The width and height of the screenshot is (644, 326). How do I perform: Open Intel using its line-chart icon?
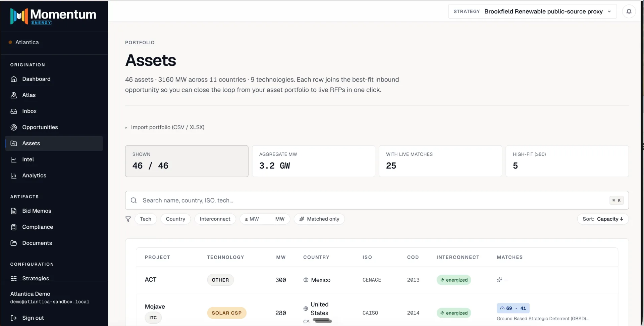[x=14, y=159]
